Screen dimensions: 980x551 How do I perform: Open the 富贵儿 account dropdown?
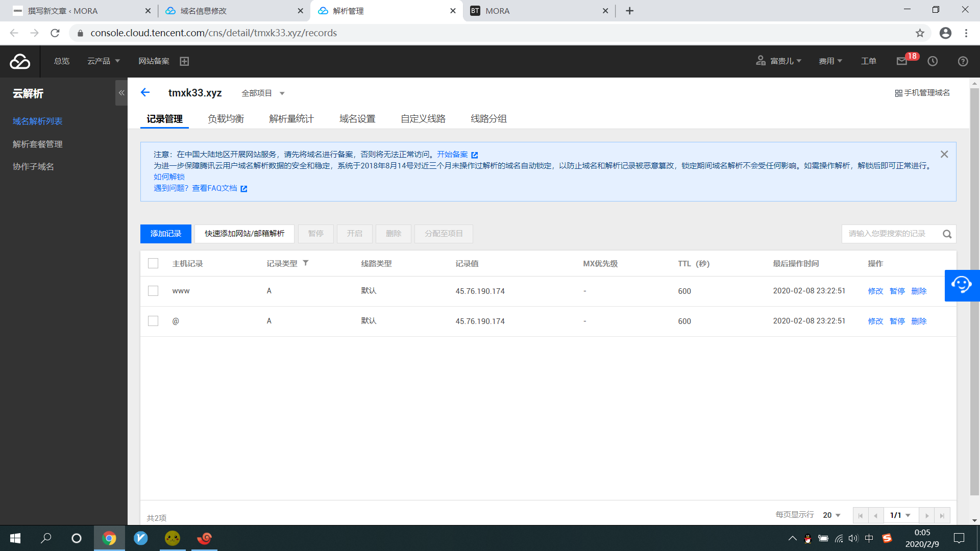pyautogui.click(x=779, y=61)
